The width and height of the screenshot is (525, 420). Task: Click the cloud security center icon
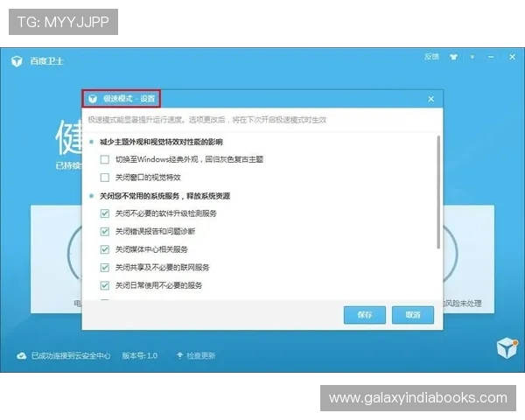(21, 356)
